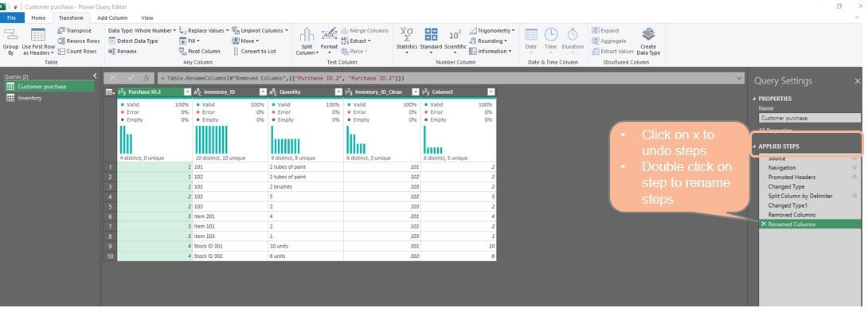This screenshot has width=868, height=312.
Task: Click the Group By icon
Action: pyautogui.click(x=10, y=41)
